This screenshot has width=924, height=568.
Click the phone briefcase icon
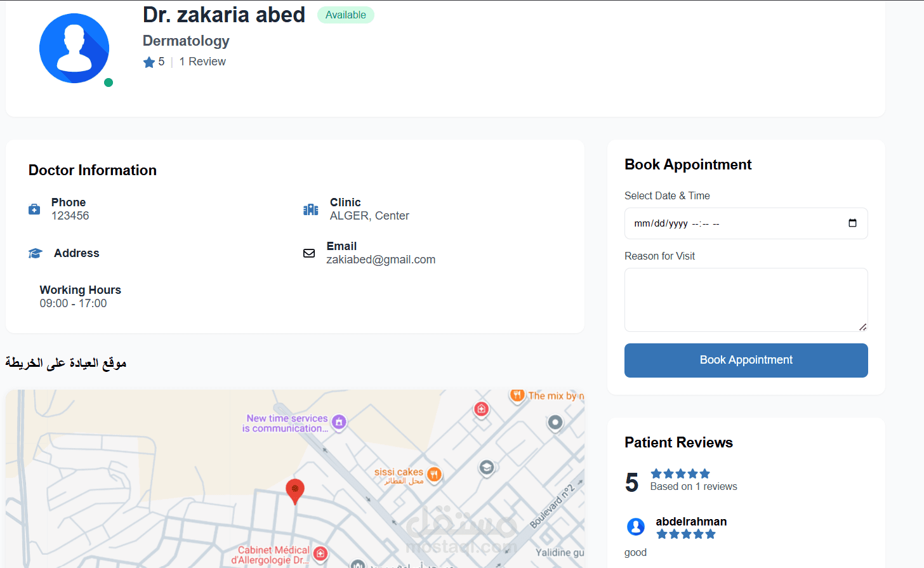coord(34,209)
